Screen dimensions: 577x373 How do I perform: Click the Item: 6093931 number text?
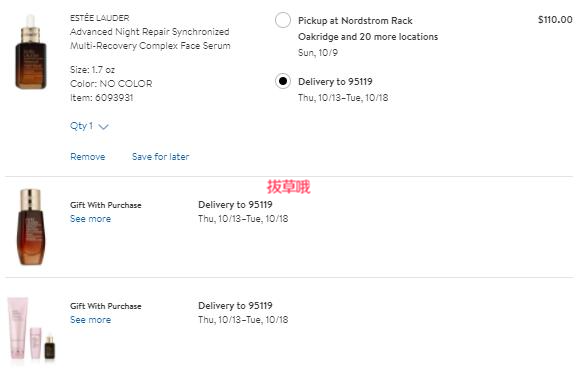click(102, 98)
